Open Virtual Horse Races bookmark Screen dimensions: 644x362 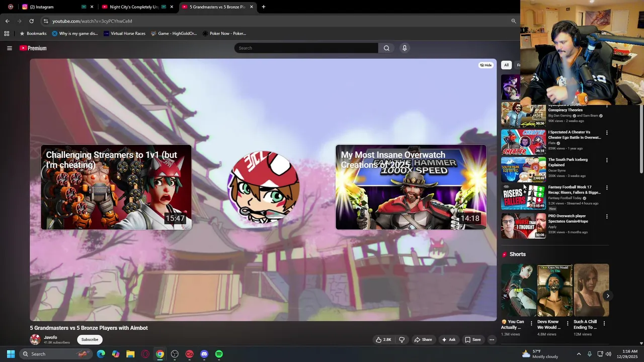[x=124, y=34]
